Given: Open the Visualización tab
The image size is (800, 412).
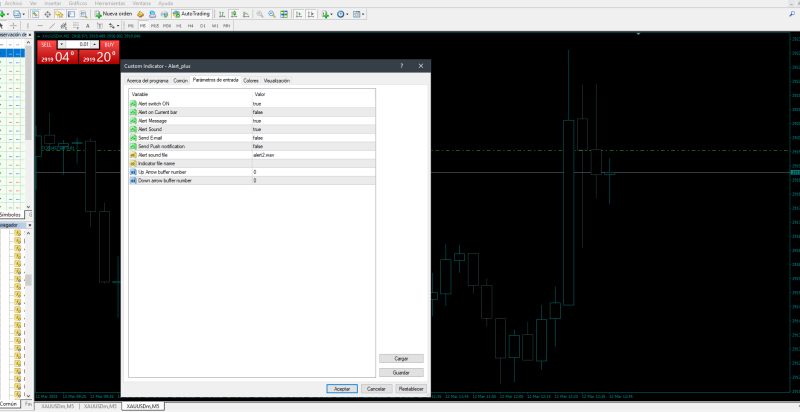Looking at the screenshot, I should (276, 80).
